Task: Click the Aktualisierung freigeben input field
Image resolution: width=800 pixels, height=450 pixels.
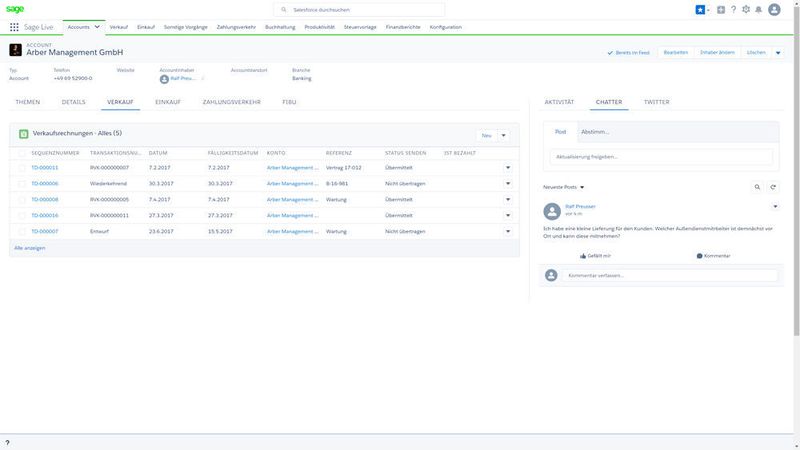Action: tap(661, 157)
